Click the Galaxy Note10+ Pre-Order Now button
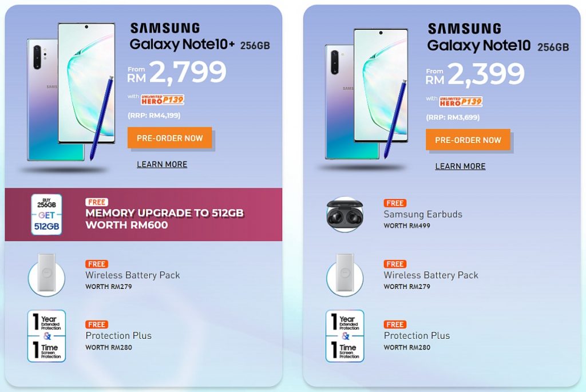Viewport: 586px width, 392px height. (x=169, y=138)
